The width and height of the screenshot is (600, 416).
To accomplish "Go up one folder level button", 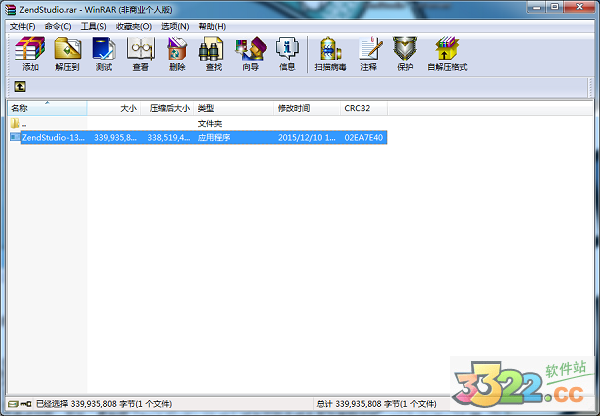I will click(20, 86).
